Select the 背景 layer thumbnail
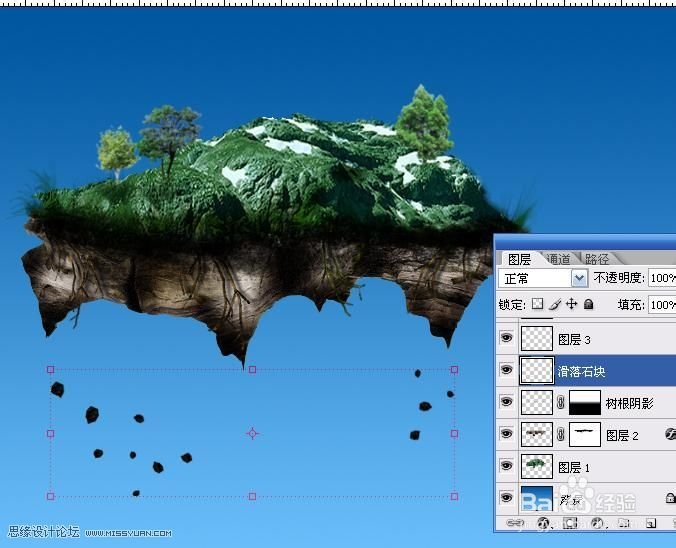Image resolution: width=676 pixels, height=548 pixels. coord(537,498)
